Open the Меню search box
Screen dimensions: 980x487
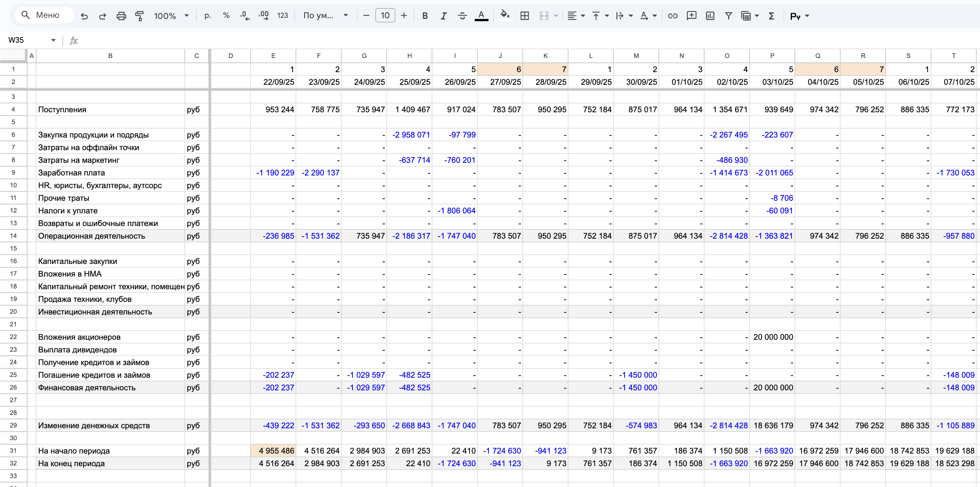[x=44, y=16]
